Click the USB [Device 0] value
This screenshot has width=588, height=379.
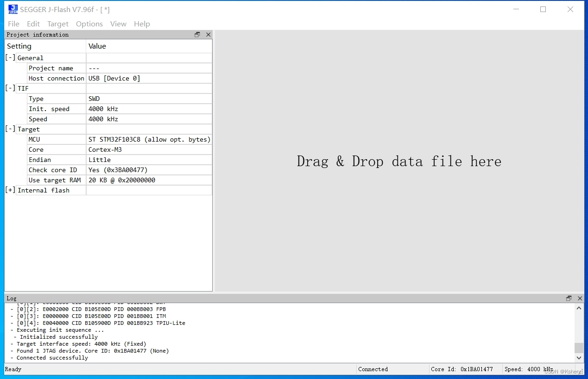pyautogui.click(x=114, y=78)
